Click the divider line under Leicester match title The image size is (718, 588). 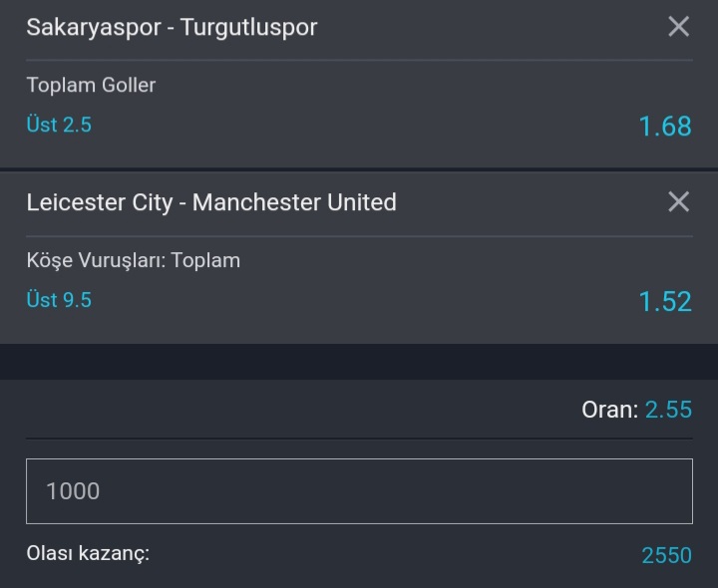[359, 236]
